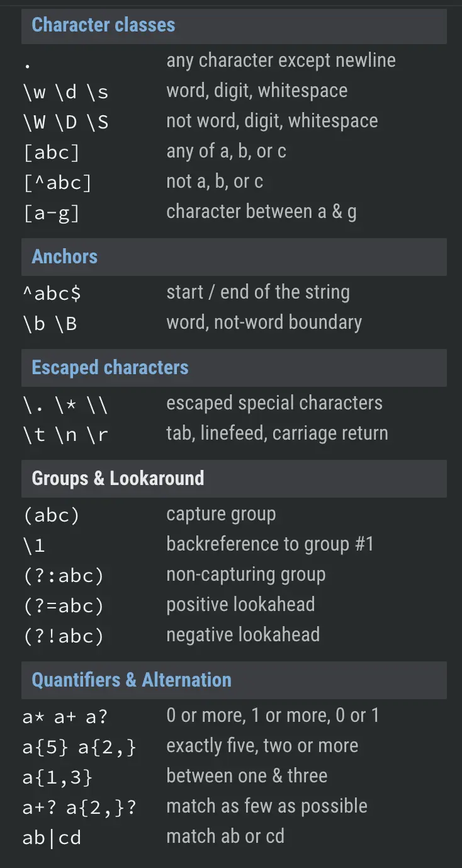Open the Escaped characters header

(234, 368)
